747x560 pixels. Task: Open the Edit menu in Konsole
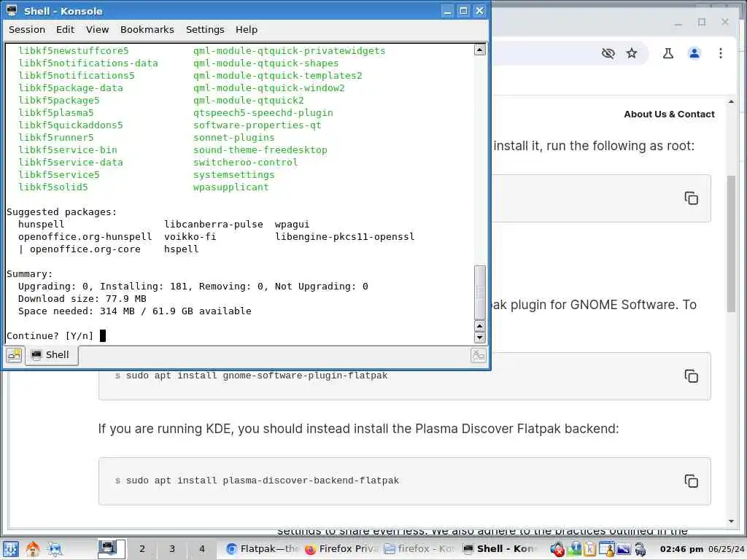(x=65, y=29)
